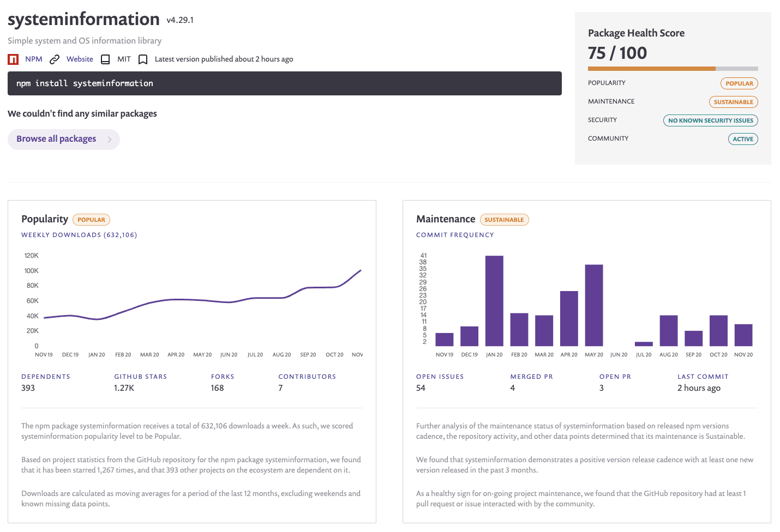
Task: Click the POPULAR tag beside Popularity heading
Action: point(91,220)
